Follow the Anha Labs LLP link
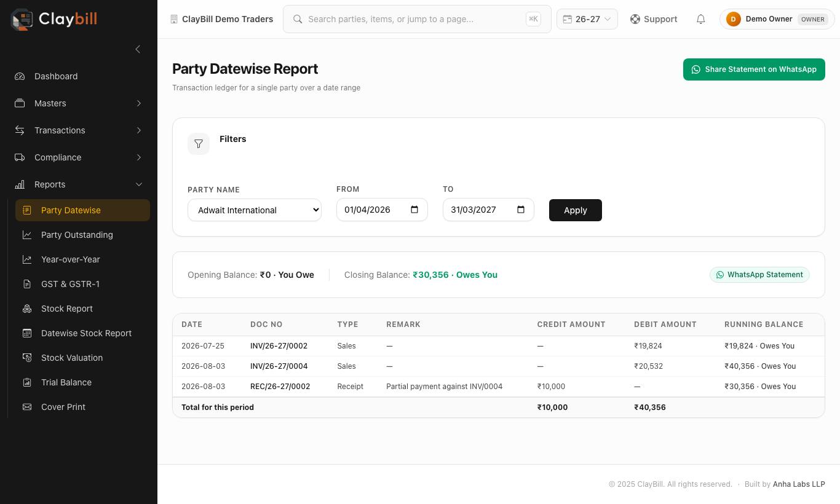This screenshot has width=840, height=504. pyautogui.click(x=799, y=484)
